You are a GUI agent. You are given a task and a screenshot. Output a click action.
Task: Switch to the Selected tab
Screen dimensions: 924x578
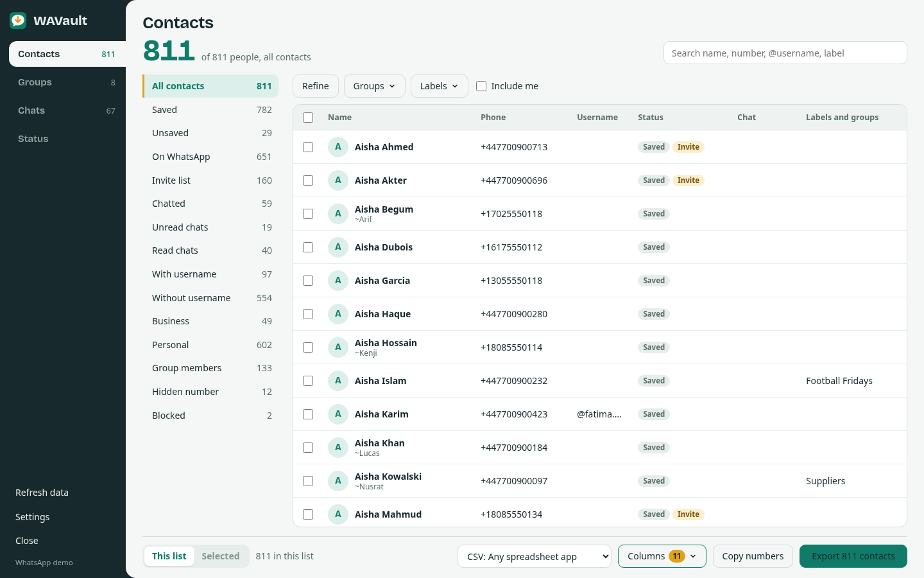(x=221, y=556)
